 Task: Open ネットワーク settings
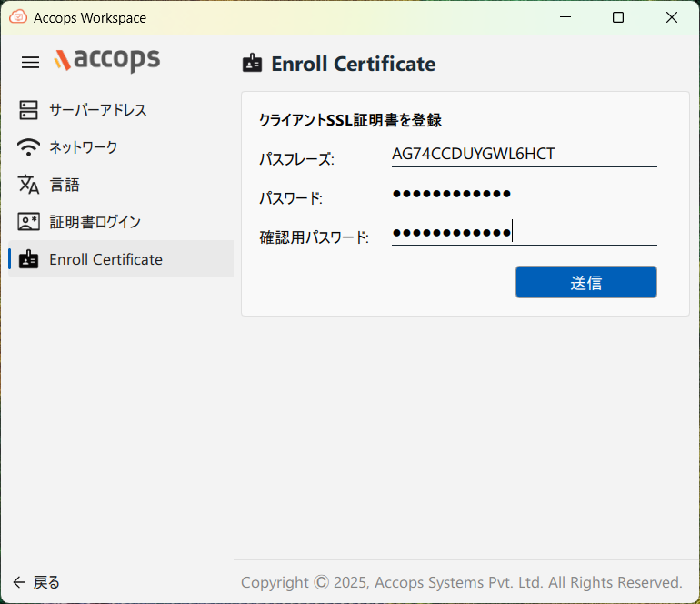click(x=121, y=147)
